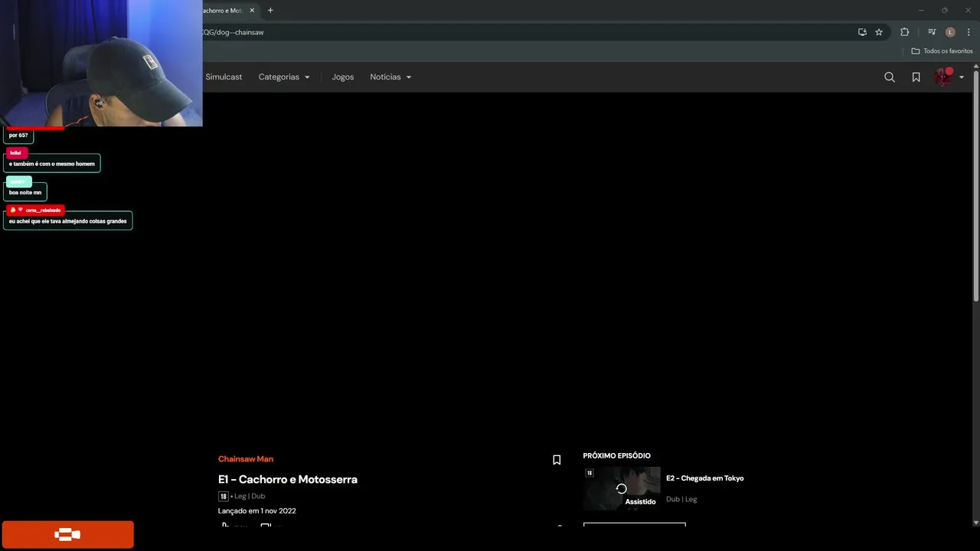Add episode to watchlist with bookmark icon
The width and height of the screenshot is (980, 551).
[x=557, y=460]
